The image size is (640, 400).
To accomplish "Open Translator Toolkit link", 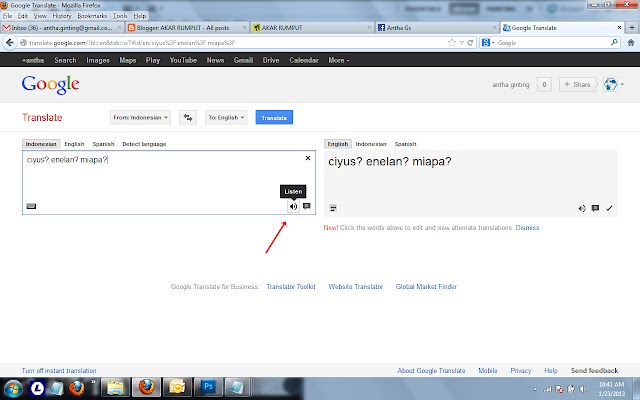I will (291, 287).
